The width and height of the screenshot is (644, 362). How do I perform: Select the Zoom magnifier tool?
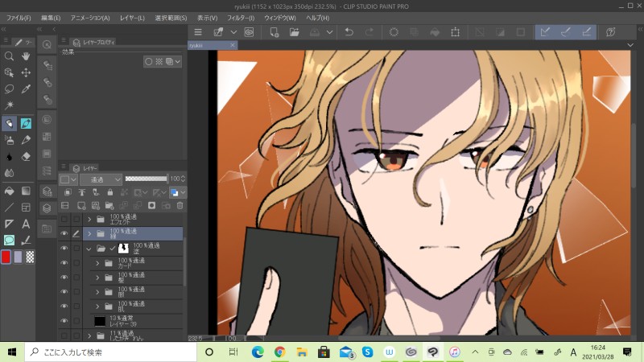9,56
